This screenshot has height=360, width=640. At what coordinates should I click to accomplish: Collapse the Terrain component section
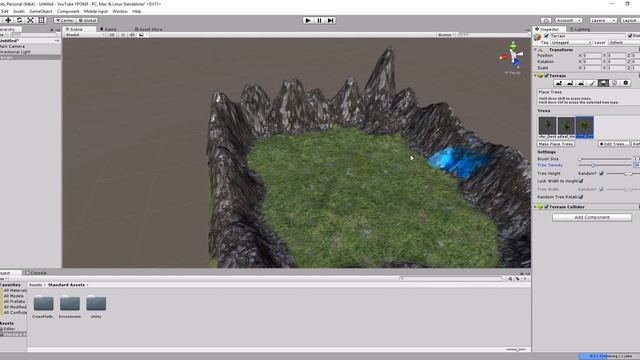[536, 76]
